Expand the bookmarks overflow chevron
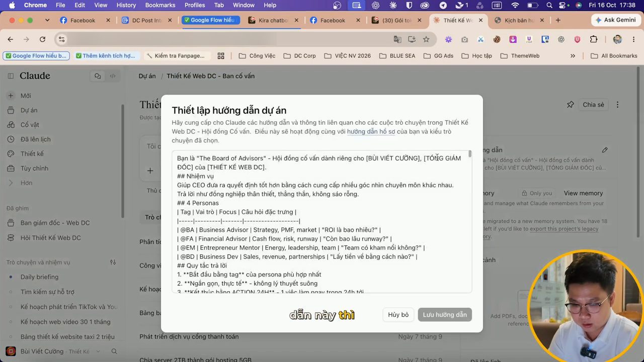 click(573, 56)
